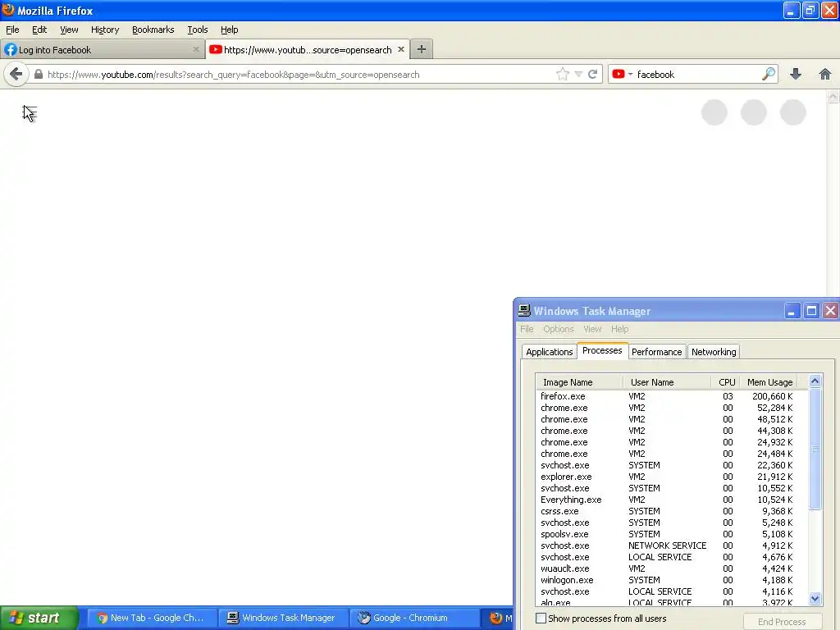Switch to Log into Facebook tab
Screen dimensions: 840x630
(102, 49)
